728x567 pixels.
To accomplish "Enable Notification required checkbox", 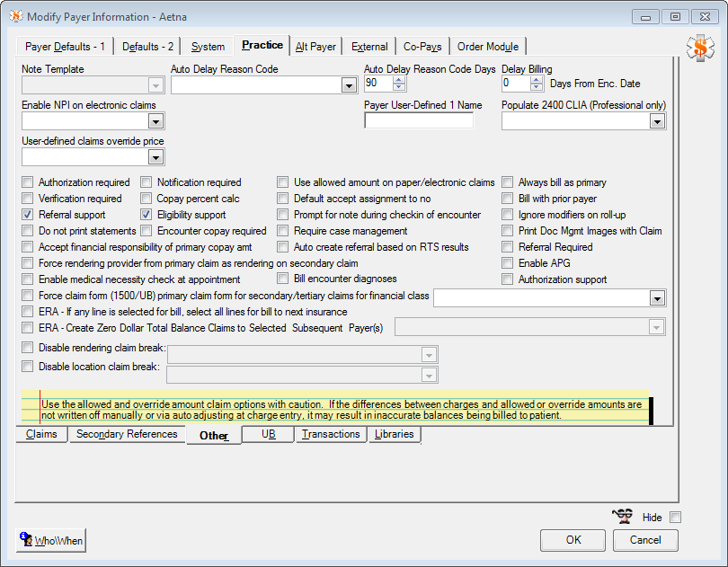I will click(x=146, y=182).
